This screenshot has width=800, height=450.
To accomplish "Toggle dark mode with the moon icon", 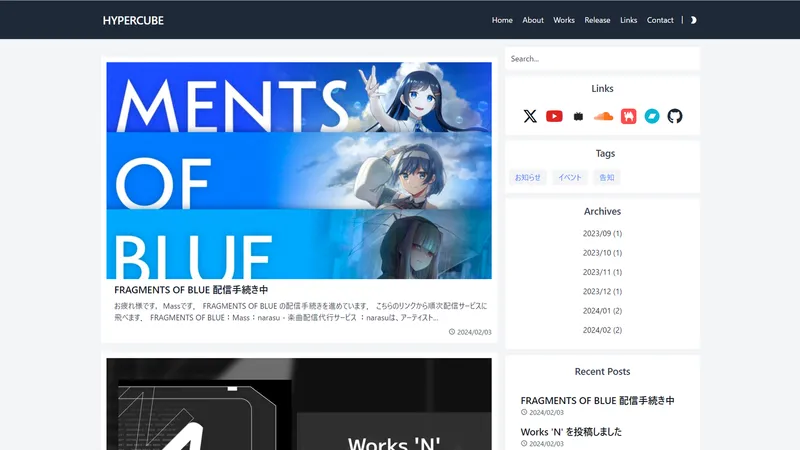I will pyautogui.click(x=693, y=20).
